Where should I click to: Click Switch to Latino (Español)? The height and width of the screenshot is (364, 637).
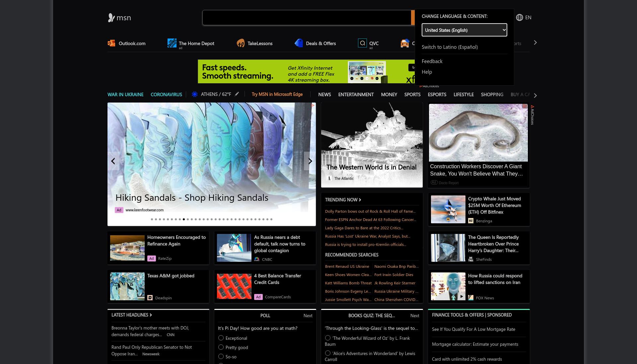pos(450,47)
